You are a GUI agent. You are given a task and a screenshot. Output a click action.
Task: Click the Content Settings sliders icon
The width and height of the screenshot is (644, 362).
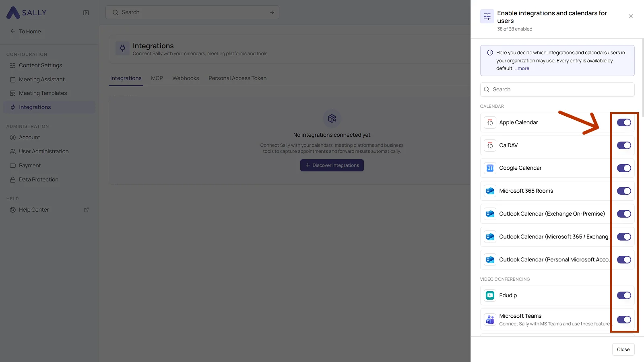[x=13, y=65]
